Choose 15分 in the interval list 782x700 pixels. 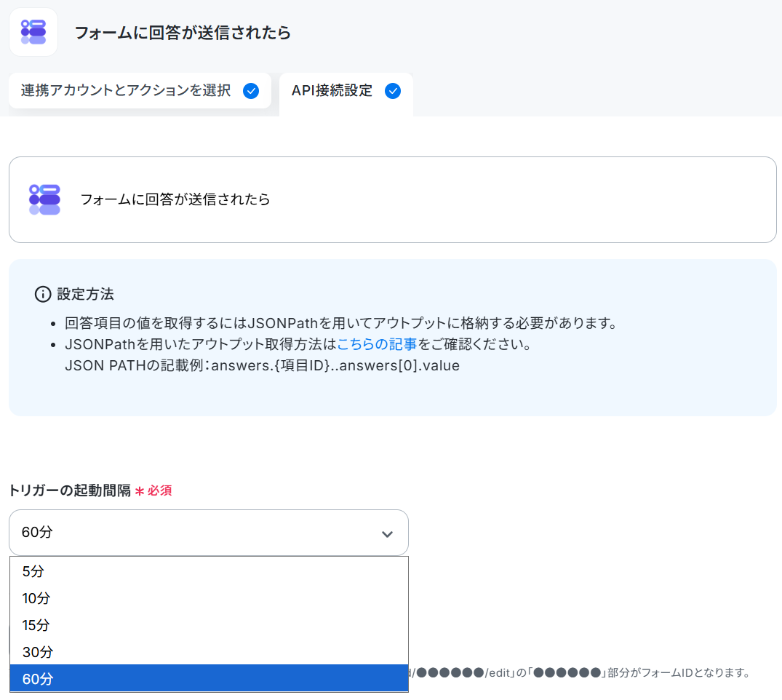(209, 625)
